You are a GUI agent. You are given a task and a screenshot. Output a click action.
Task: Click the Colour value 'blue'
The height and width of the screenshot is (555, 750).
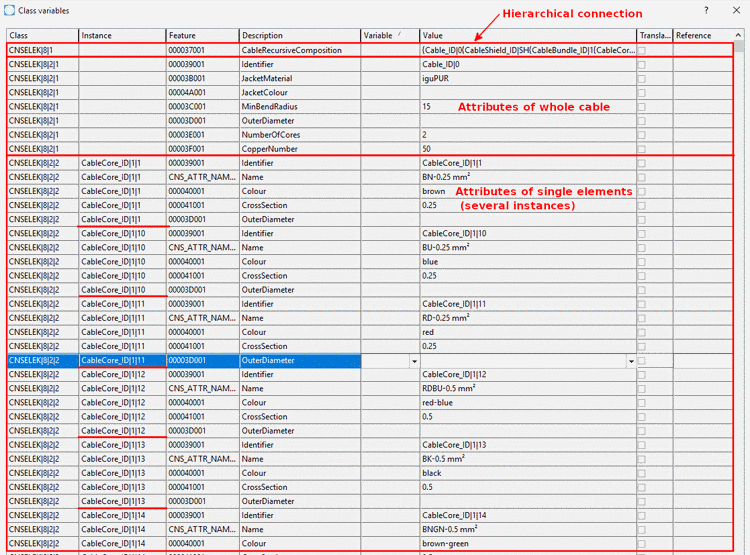[x=528, y=262]
